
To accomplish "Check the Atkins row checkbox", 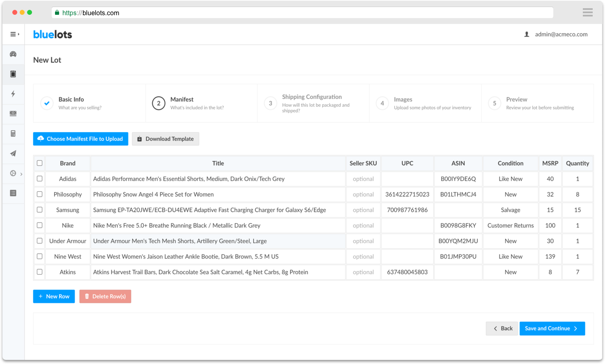I will tap(39, 272).
